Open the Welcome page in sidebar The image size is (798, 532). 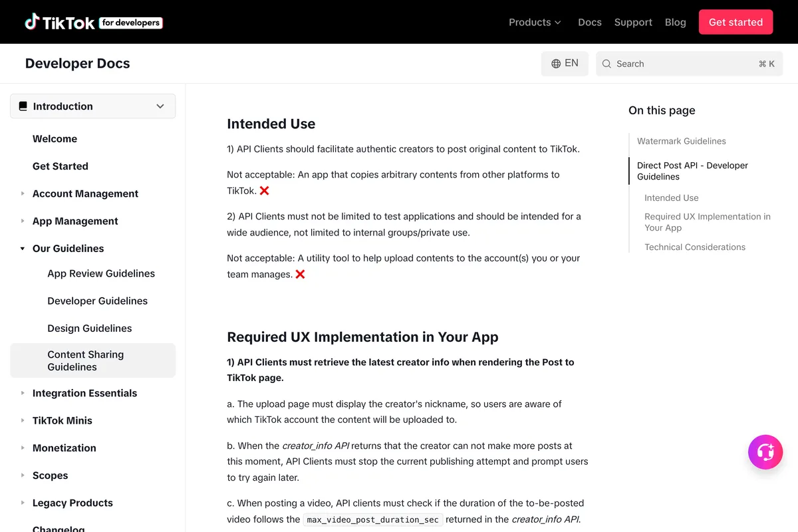tap(55, 139)
